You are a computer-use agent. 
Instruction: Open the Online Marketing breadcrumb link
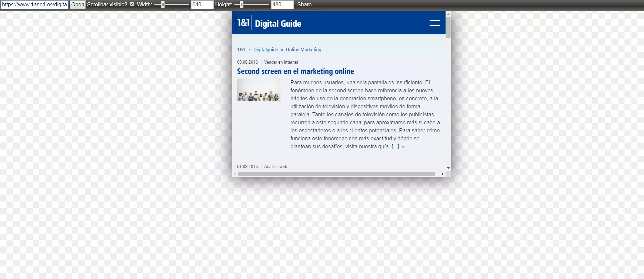(303, 49)
